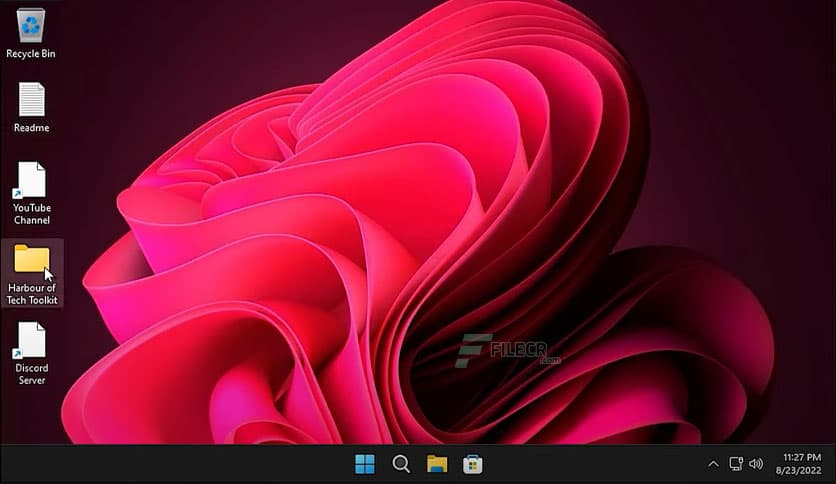
Task: Click the 'Readme' label text
Action: pos(31,128)
